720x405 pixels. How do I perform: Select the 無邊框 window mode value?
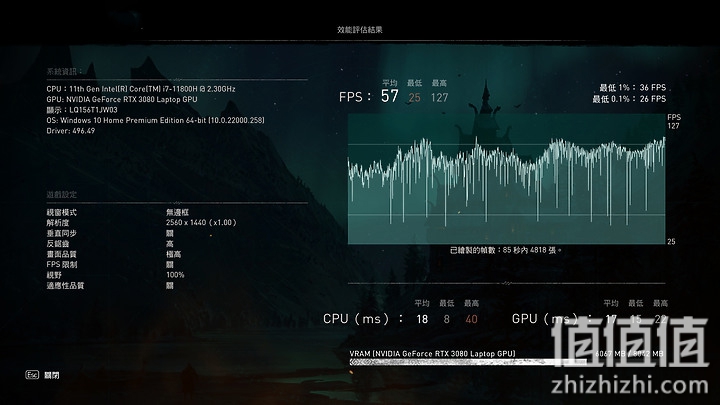pos(177,212)
